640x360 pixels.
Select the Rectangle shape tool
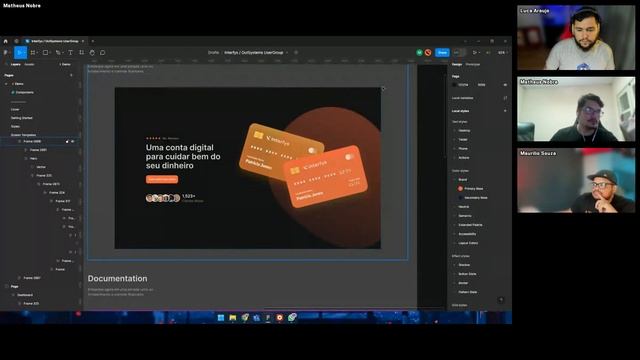(45, 53)
